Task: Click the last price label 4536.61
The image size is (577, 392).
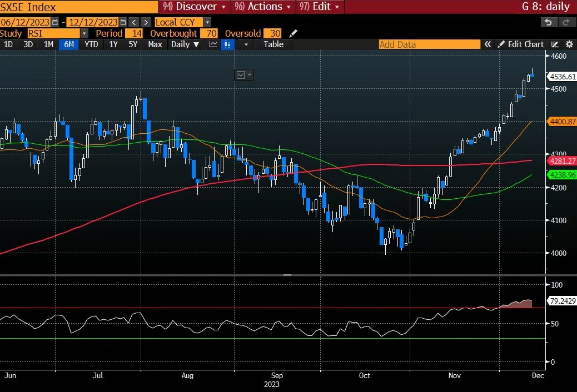Action: (x=563, y=77)
